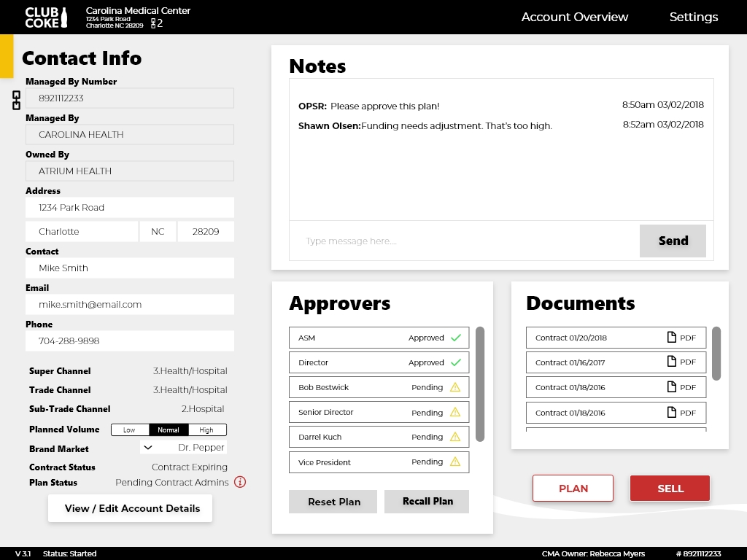Open Contract 01/20/2018 document
The image size is (747, 560).
(616, 338)
